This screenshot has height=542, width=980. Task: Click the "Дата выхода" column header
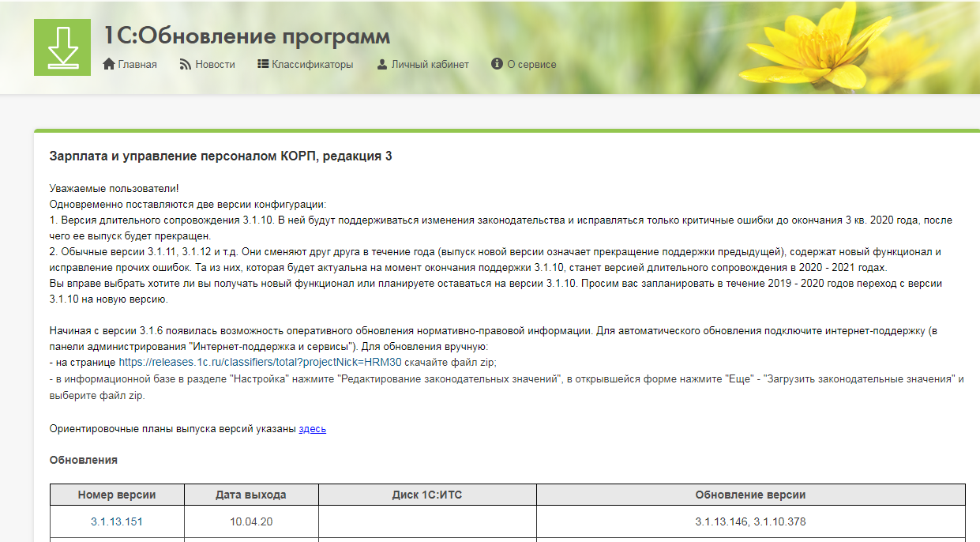tap(250, 495)
